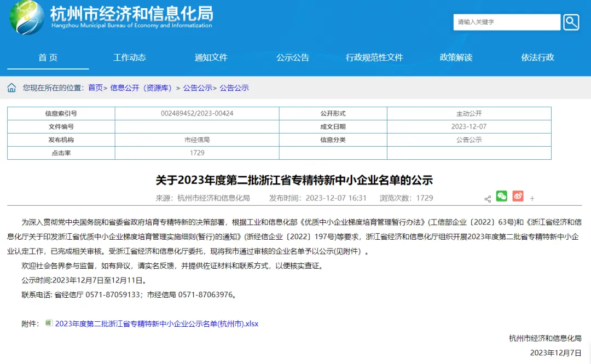Click the search magnifier icon

pos(571,22)
